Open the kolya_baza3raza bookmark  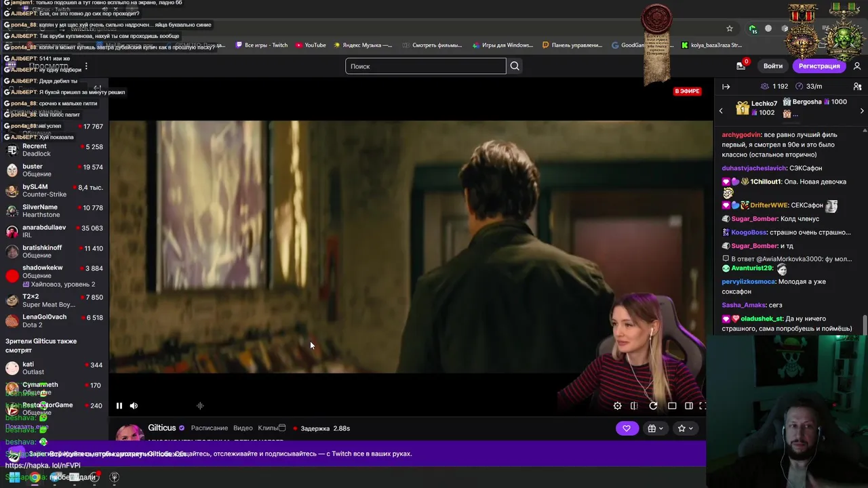(x=711, y=45)
